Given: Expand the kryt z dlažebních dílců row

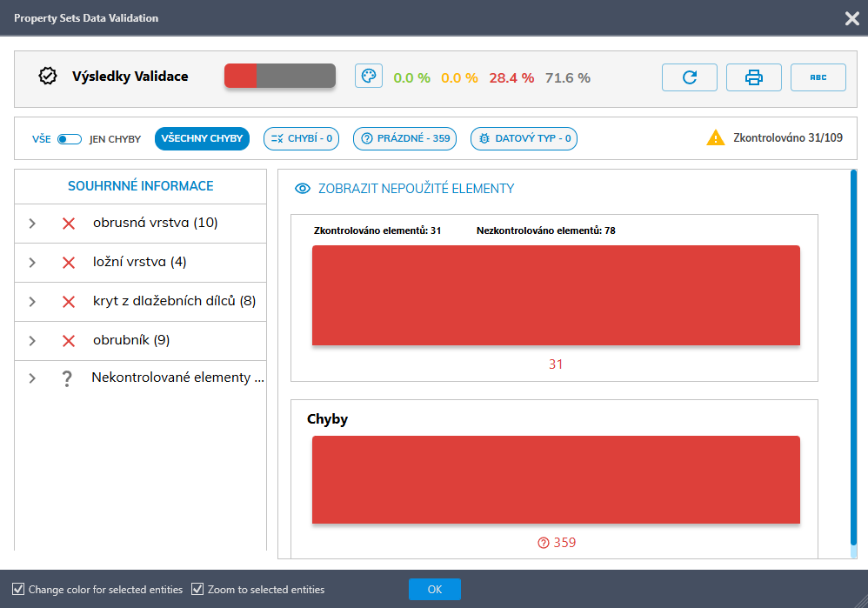Looking at the screenshot, I should pos(32,302).
